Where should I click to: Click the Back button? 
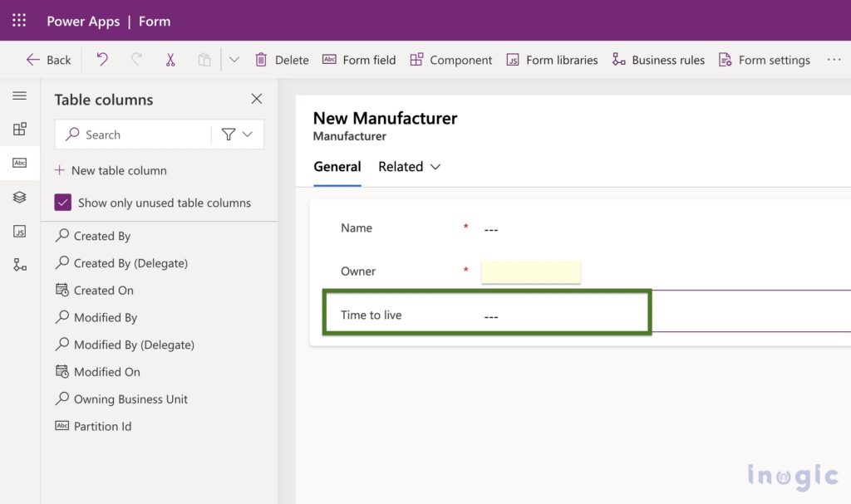coord(47,59)
